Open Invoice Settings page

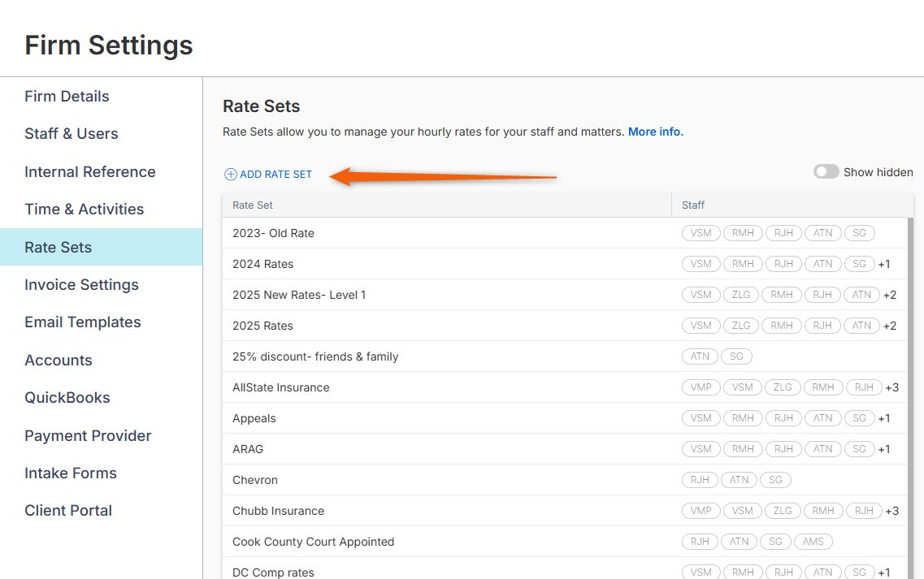[x=81, y=285]
